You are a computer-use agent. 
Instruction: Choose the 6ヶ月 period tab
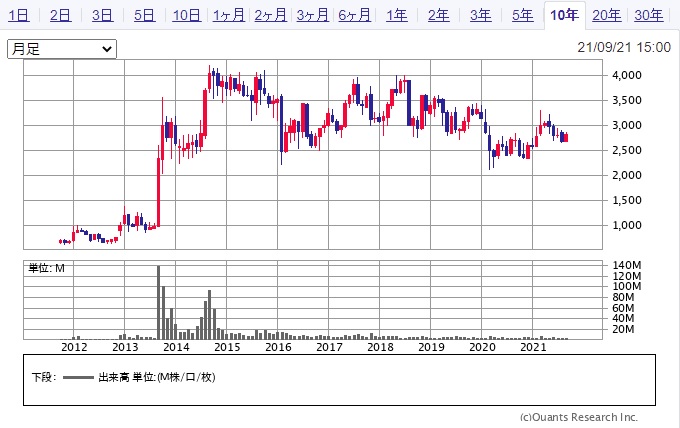[354, 16]
